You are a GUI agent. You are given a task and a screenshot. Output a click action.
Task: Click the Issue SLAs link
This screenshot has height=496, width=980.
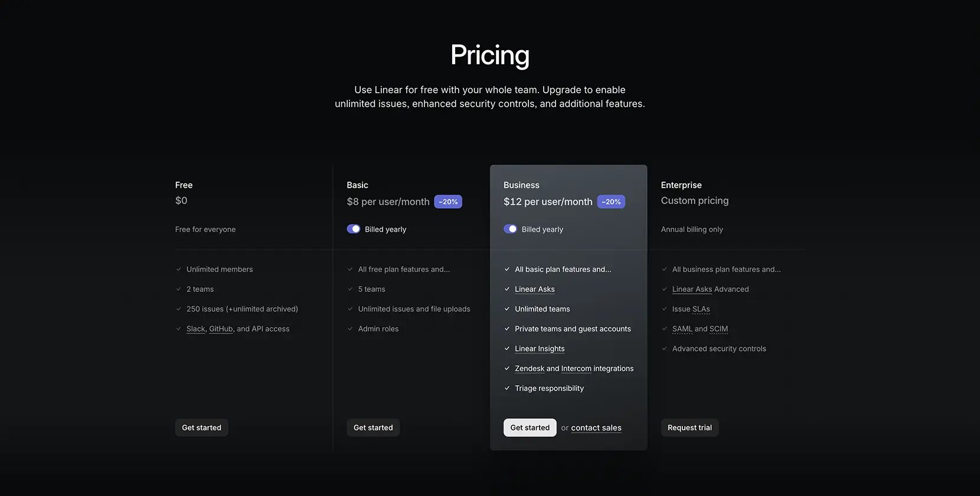(691, 309)
